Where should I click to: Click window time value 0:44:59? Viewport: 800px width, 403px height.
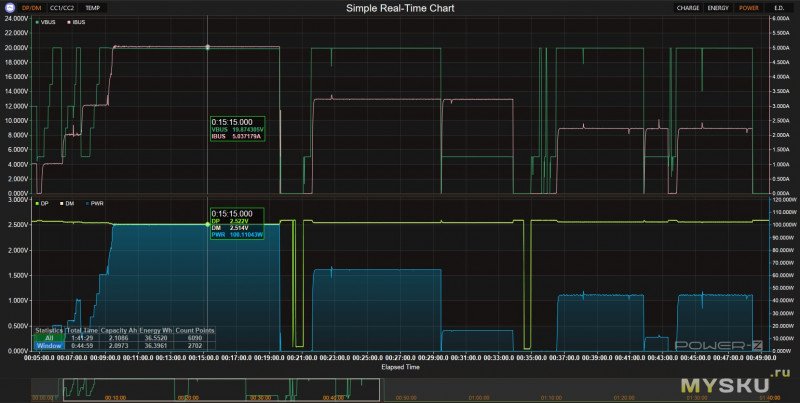(82, 346)
